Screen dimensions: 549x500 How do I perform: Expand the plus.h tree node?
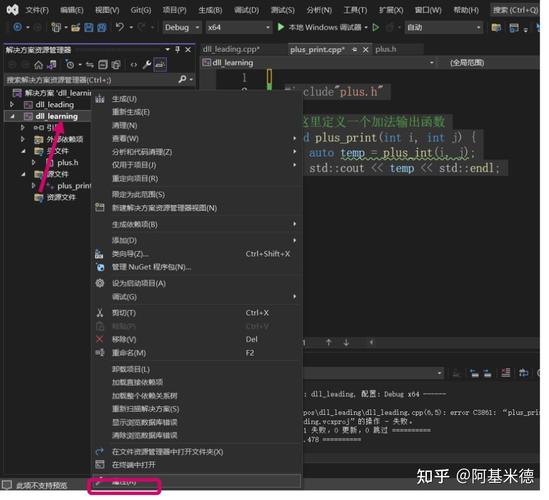(34, 162)
